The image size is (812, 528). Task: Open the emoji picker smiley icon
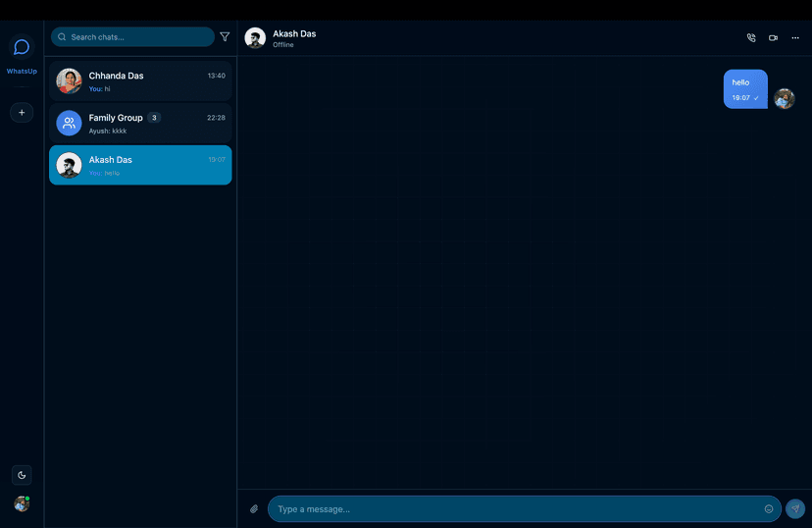pyautogui.click(x=769, y=508)
